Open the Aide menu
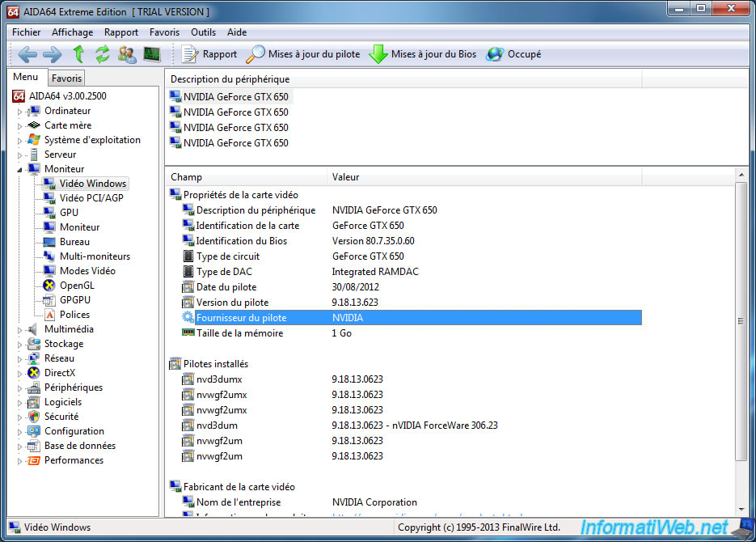Image resolution: width=756 pixels, height=542 pixels. (237, 32)
